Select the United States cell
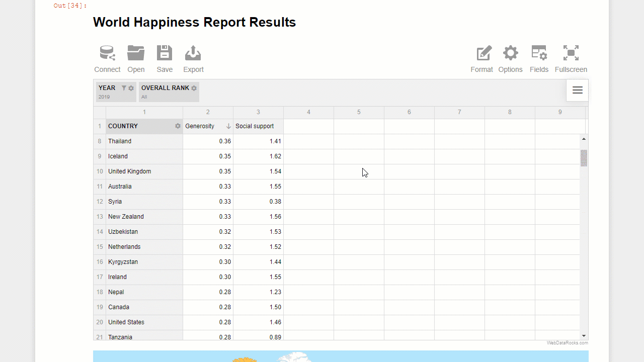 coord(144,322)
